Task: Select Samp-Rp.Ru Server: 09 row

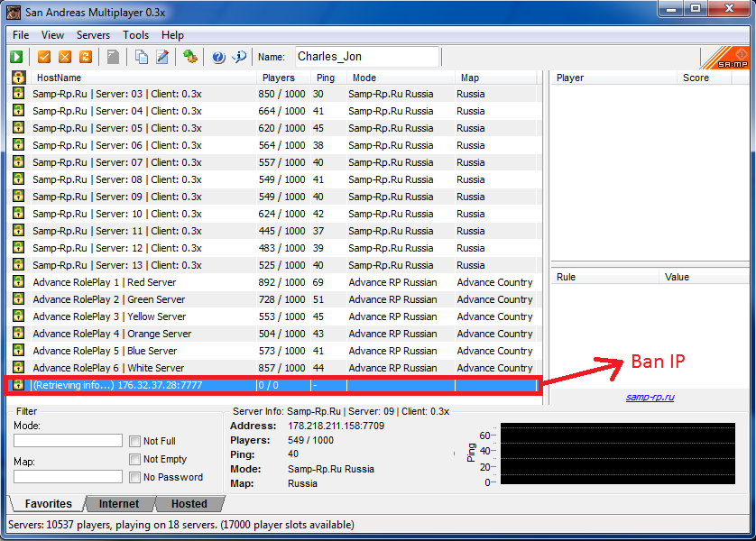Action: coord(272,197)
